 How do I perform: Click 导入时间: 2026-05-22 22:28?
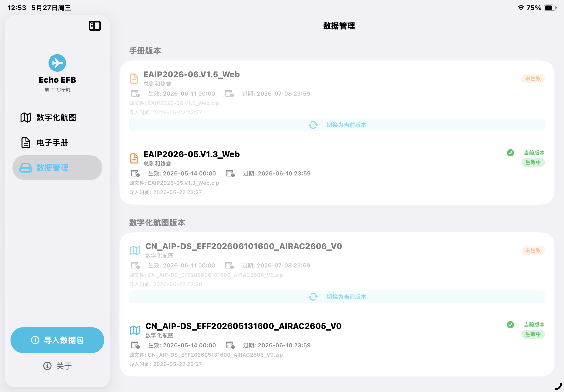(166, 284)
